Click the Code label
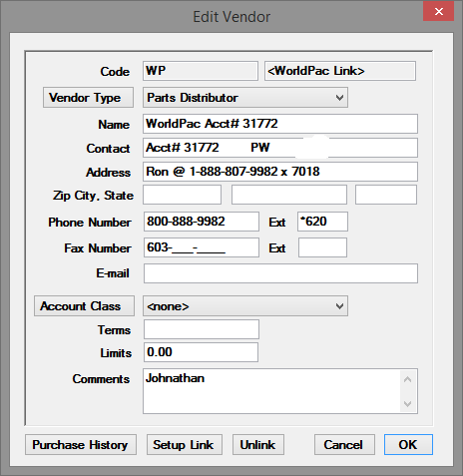Screen dimensions: 463x476 [115, 72]
